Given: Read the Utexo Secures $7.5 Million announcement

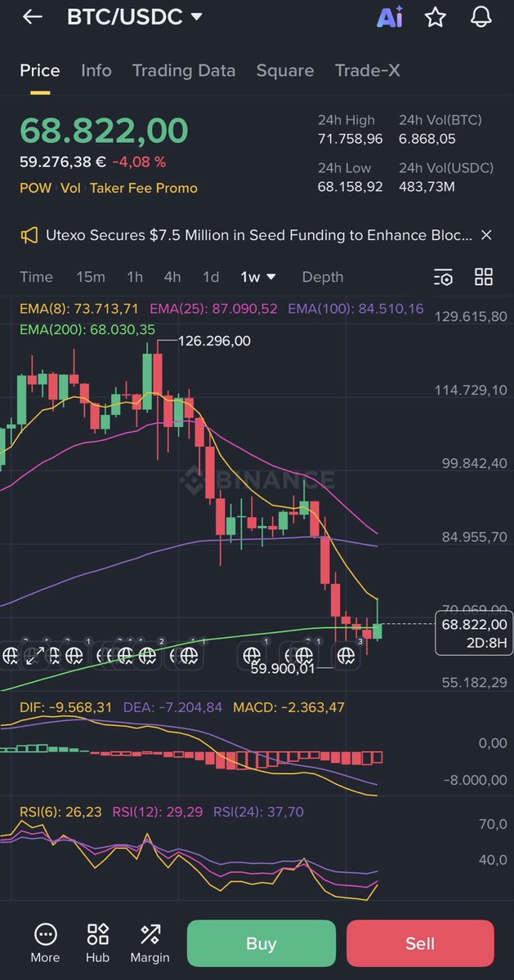Looking at the screenshot, I should (x=259, y=235).
